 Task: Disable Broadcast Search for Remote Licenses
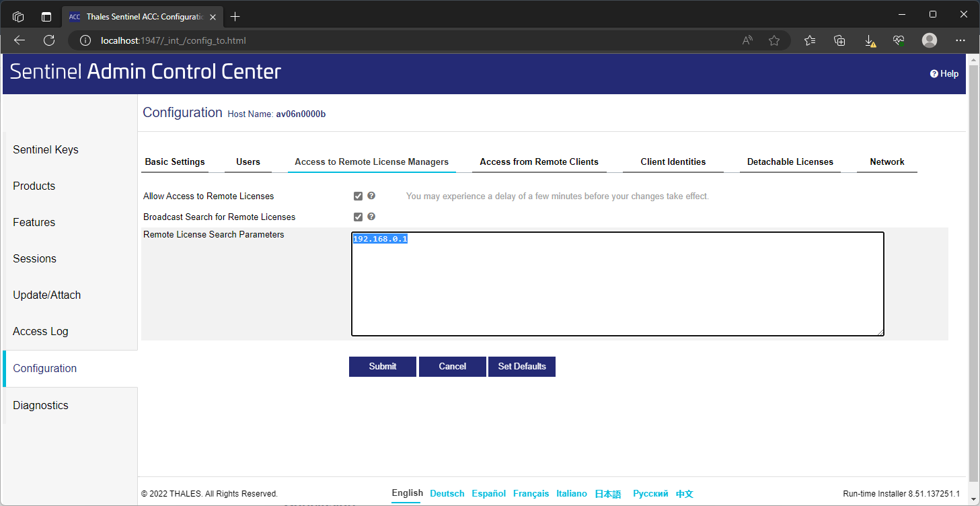tap(358, 217)
